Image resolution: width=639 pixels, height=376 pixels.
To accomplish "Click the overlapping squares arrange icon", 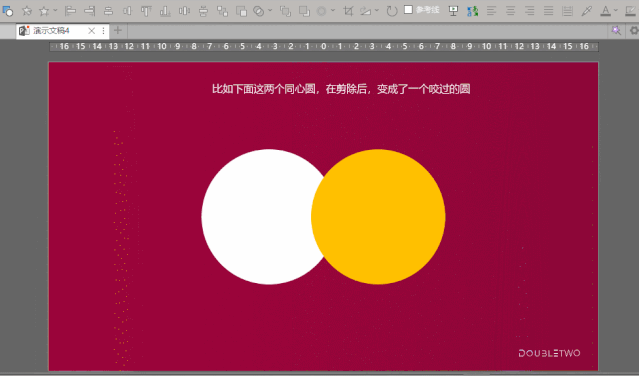I will tap(241, 11).
